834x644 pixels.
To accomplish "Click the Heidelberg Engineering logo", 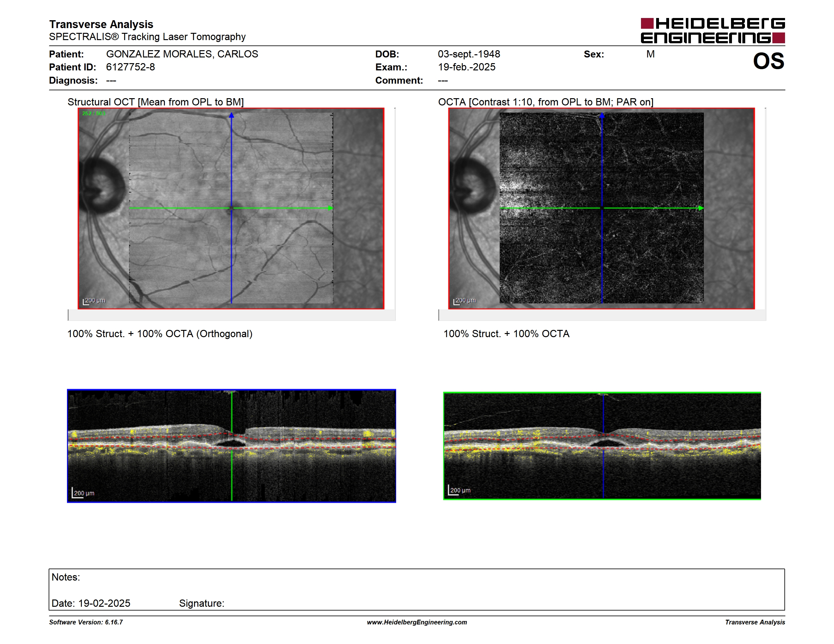I will [x=713, y=31].
